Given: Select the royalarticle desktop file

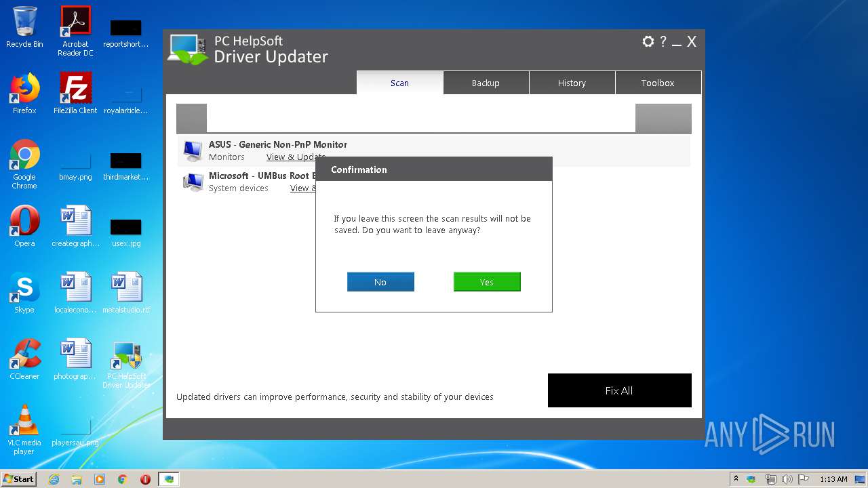Looking at the screenshot, I should [126, 100].
